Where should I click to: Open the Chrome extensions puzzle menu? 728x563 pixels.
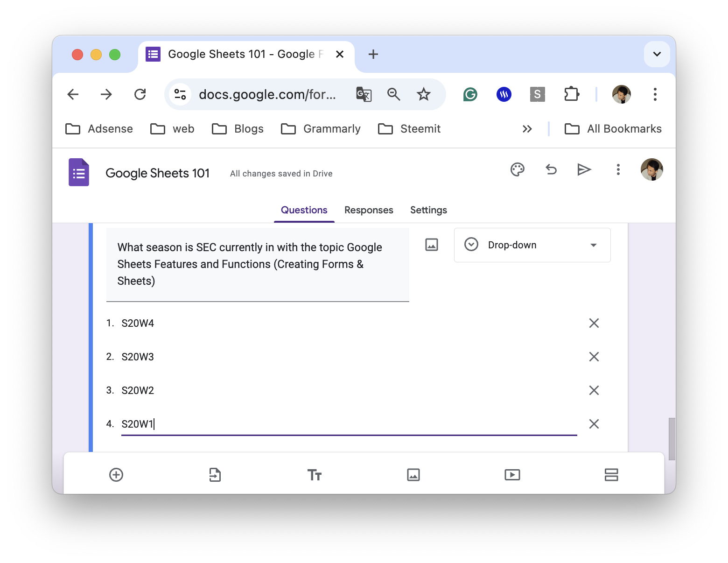pyautogui.click(x=572, y=95)
